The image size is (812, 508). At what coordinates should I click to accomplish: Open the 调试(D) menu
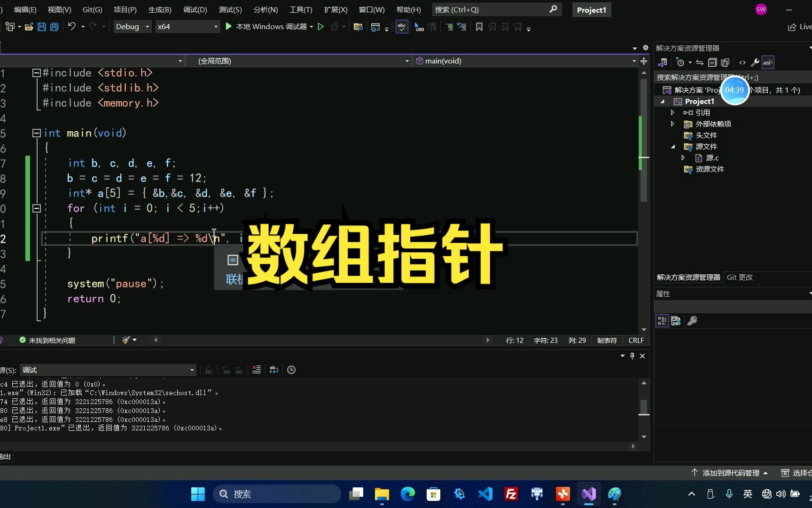coord(195,9)
